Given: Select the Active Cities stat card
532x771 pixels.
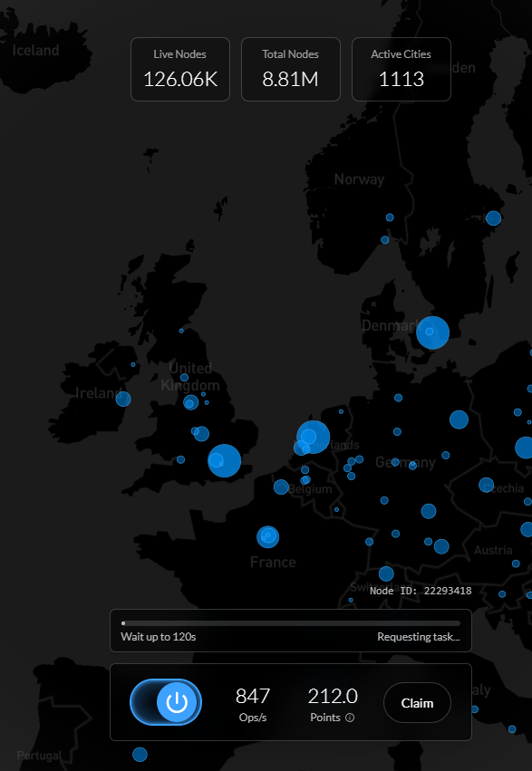Looking at the screenshot, I should (401, 70).
